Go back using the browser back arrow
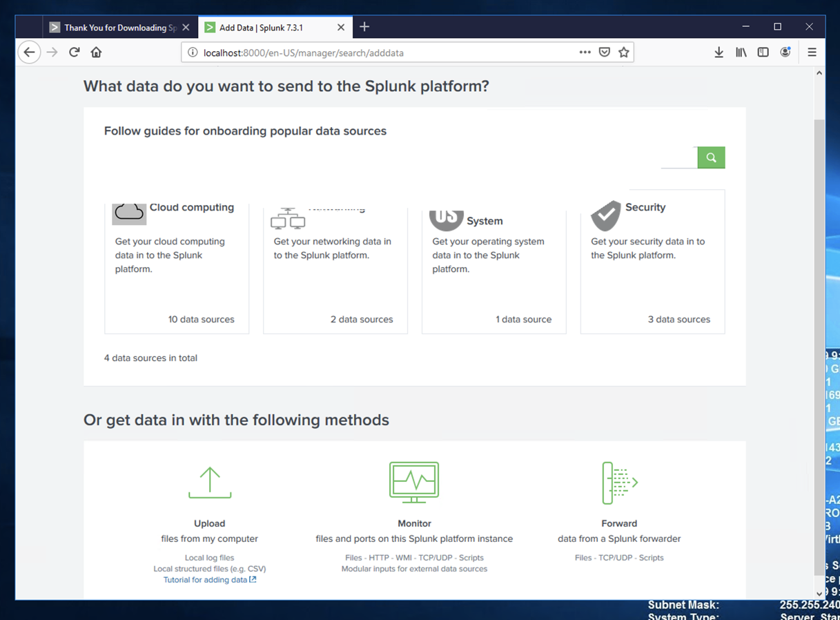Screen dimensions: 840x620 (29, 52)
